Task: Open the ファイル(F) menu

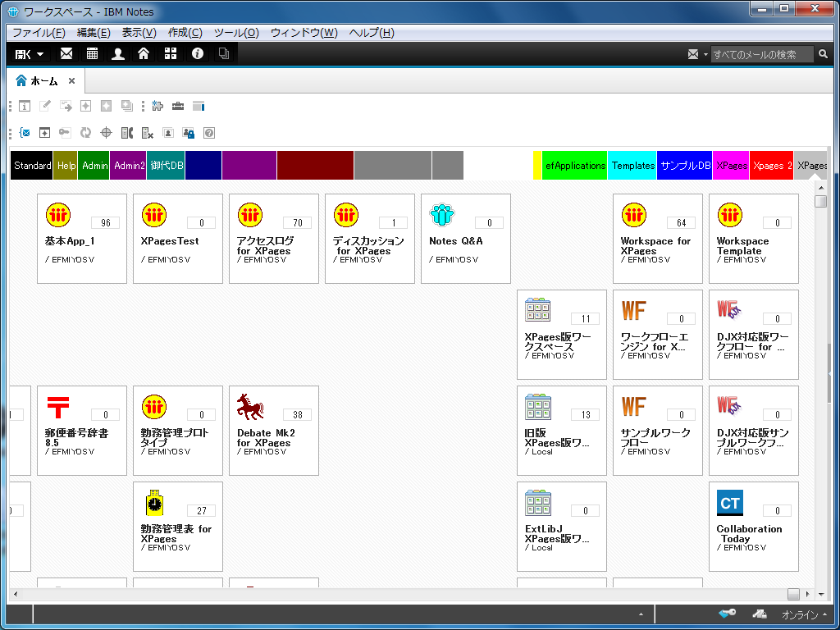Action: [x=39, y=33]
